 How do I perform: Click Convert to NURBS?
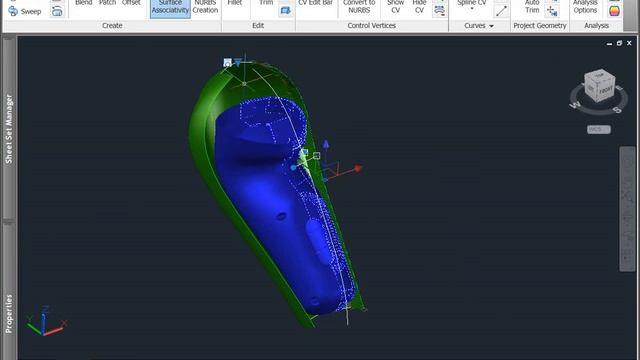coord(359,7)
